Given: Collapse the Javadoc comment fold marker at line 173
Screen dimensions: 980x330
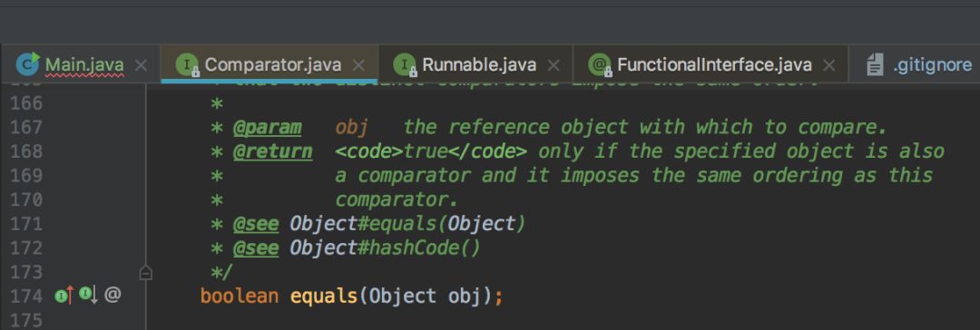Looking at the screenshot, I should (x=145, y=273).
